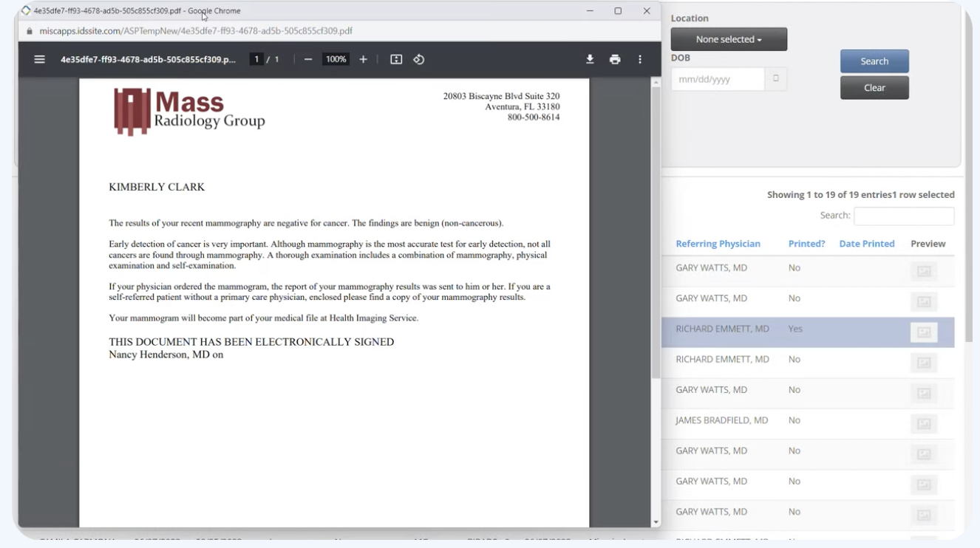Click the calendar icon beside DOB field
Screen dimensions: 980x548
(x=775, y=79)
